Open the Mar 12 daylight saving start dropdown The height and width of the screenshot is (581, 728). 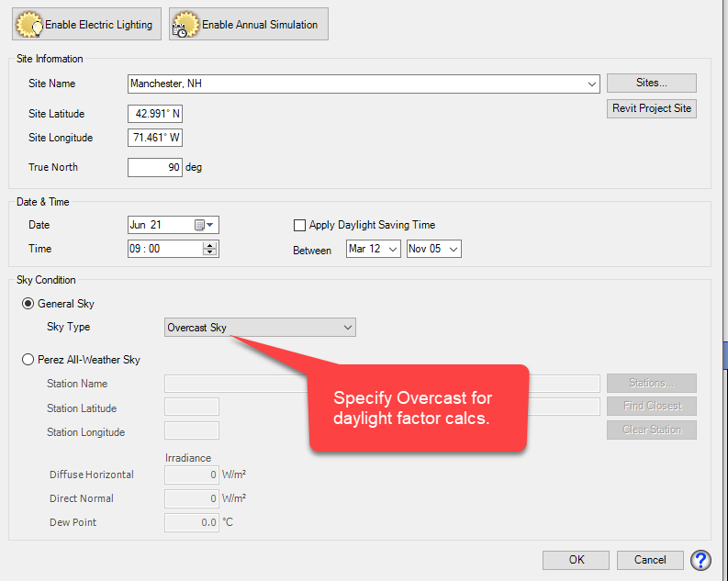tap(374, 249)
